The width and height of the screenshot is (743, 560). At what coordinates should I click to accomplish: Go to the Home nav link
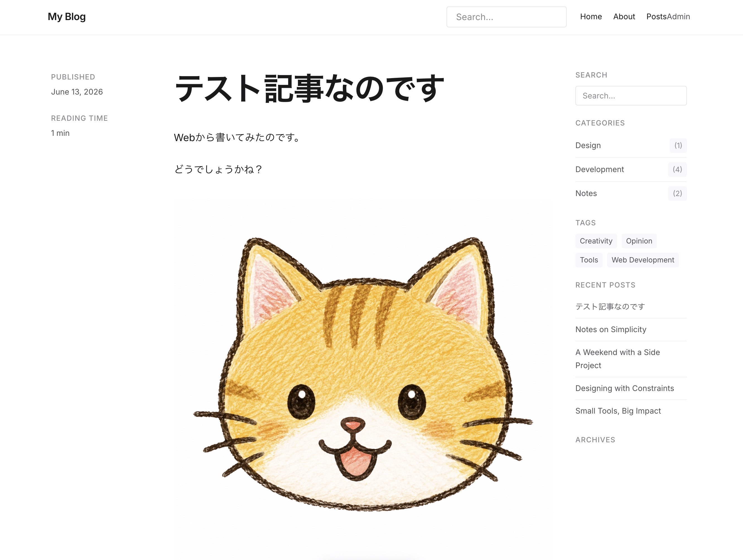click(591, 16)
